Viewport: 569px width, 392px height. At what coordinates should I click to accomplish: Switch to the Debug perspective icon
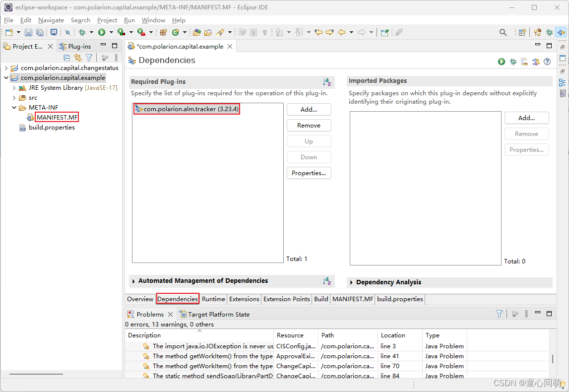[549, 32]
